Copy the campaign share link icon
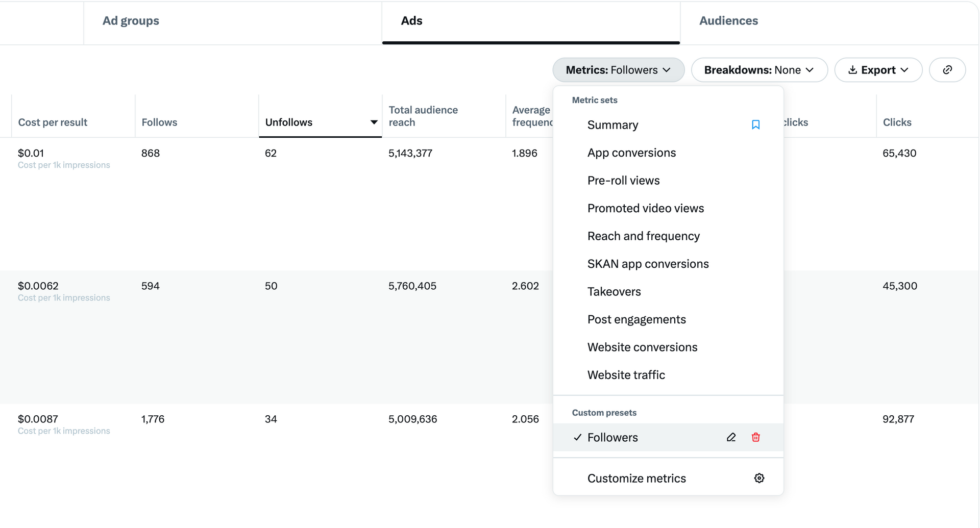 click(947, 70)
